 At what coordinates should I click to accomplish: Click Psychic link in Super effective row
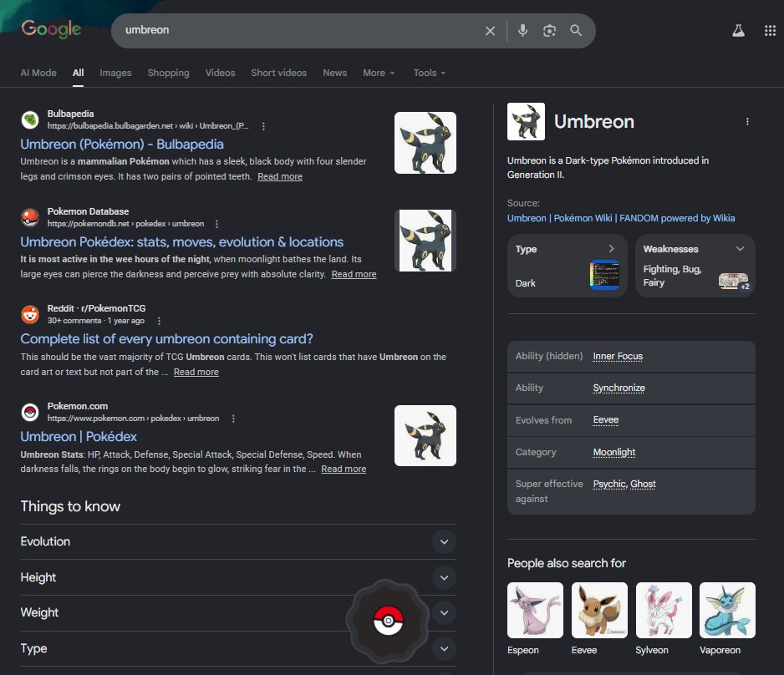click(x=609, y=485)
